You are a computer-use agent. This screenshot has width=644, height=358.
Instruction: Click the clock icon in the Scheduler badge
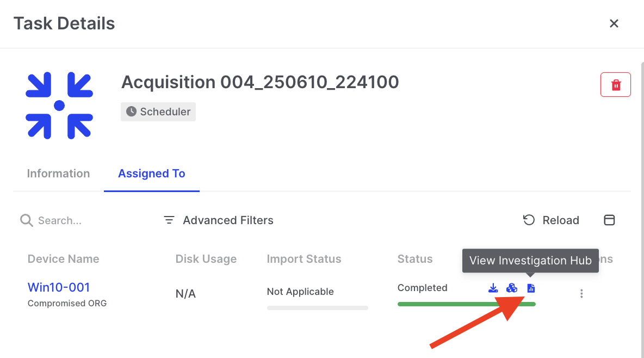(131, 112)
